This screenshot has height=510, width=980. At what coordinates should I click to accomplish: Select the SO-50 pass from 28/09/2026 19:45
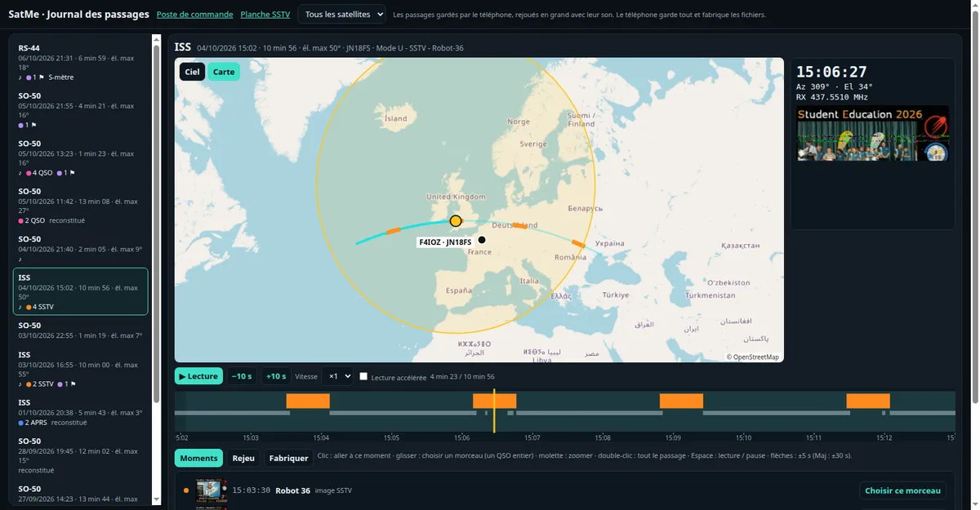click(81, 455)
